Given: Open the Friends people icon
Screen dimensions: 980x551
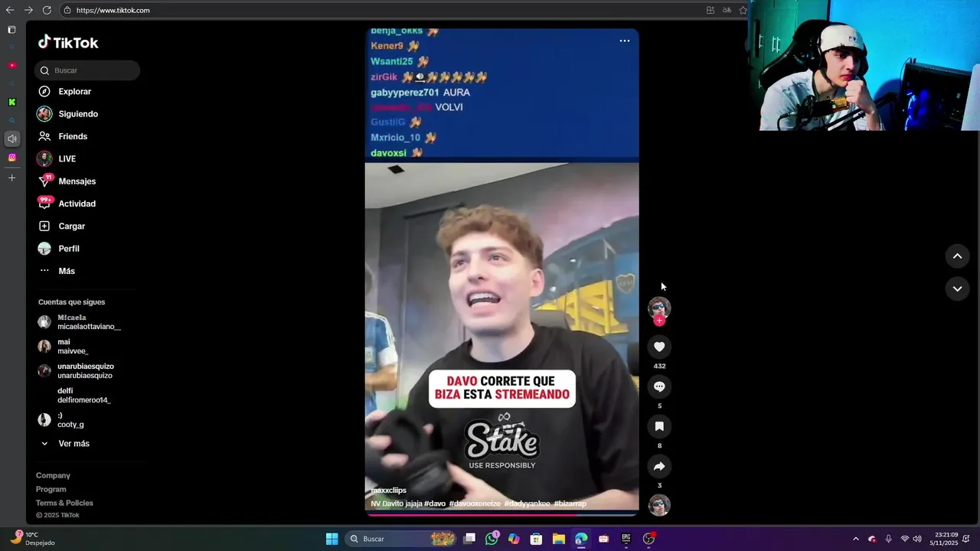Looking at the screenshot, I should (44, 136).
